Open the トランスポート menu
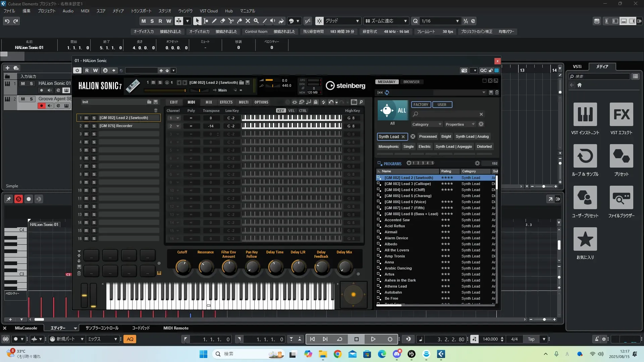Screen dimensions: 644x362 (x=141, y=11)
